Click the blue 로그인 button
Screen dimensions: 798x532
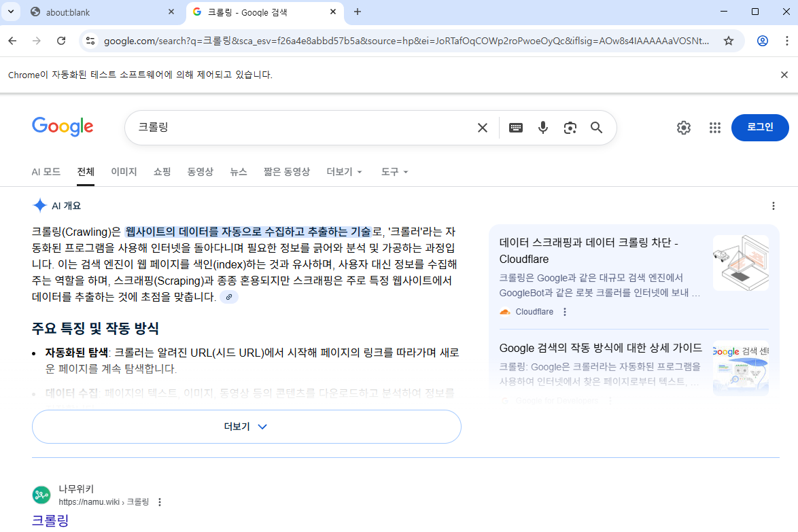760,128
